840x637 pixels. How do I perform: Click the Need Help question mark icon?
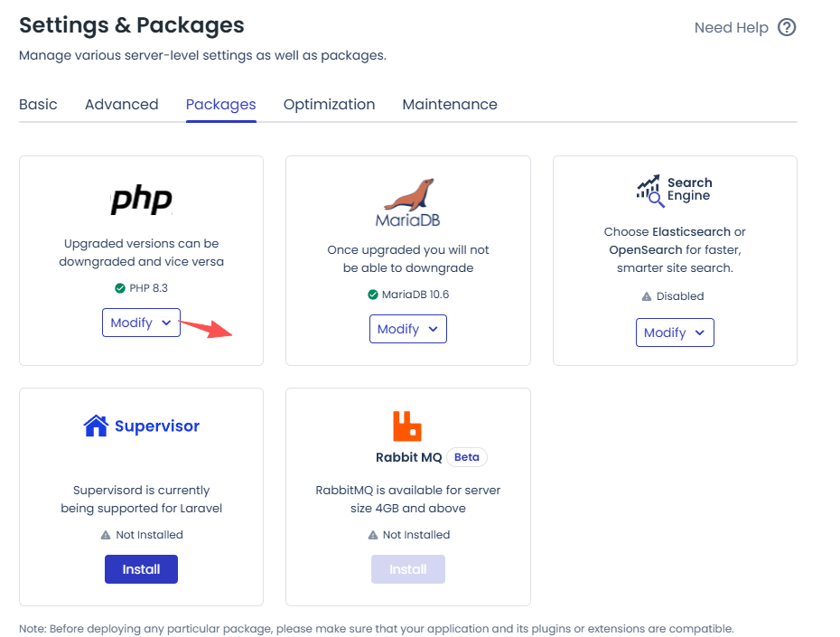[787, 27]
